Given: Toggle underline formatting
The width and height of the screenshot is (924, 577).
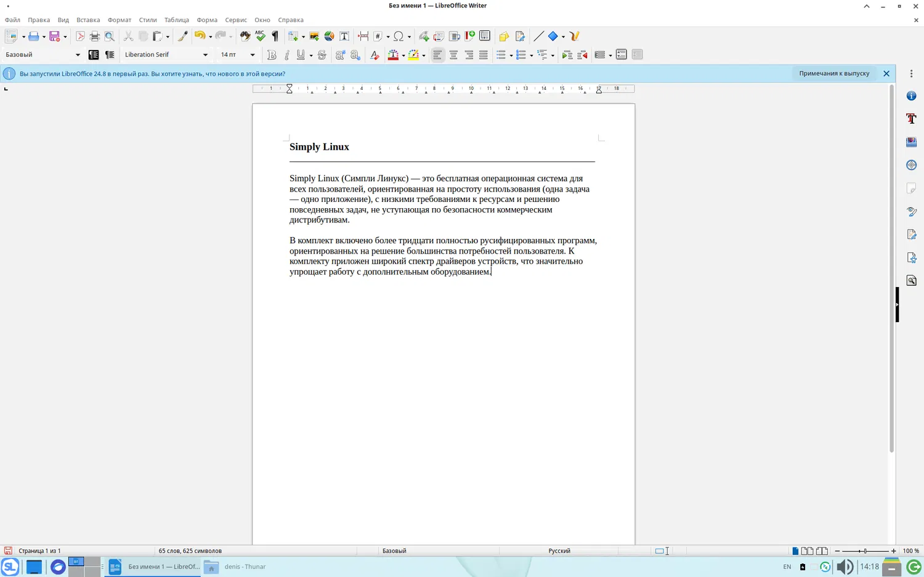Looking at the screenshot, I should tap(301, 55).
